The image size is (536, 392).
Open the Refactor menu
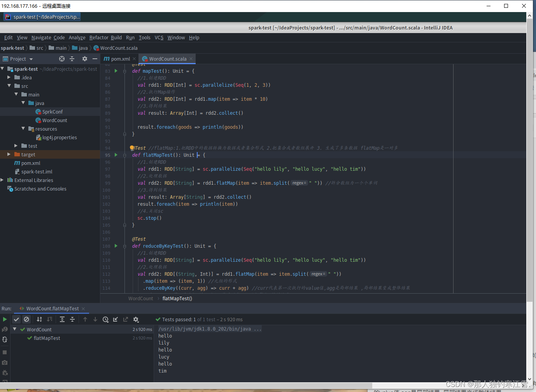99,37
